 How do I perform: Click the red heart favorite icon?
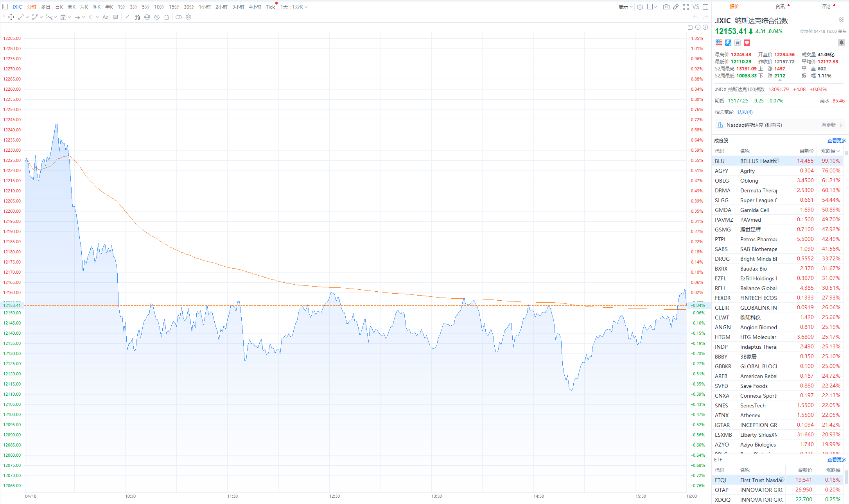coord(747,43)
